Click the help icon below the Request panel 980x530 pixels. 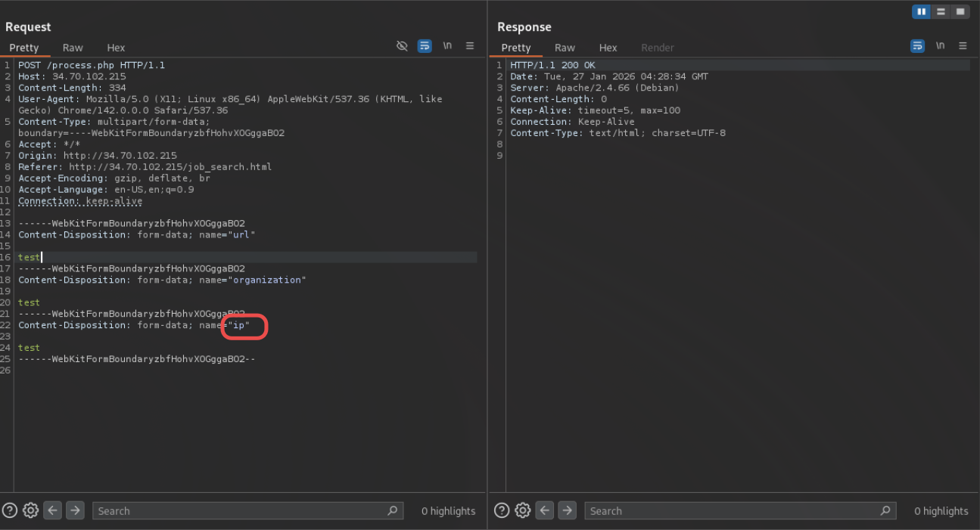(9, 510)
